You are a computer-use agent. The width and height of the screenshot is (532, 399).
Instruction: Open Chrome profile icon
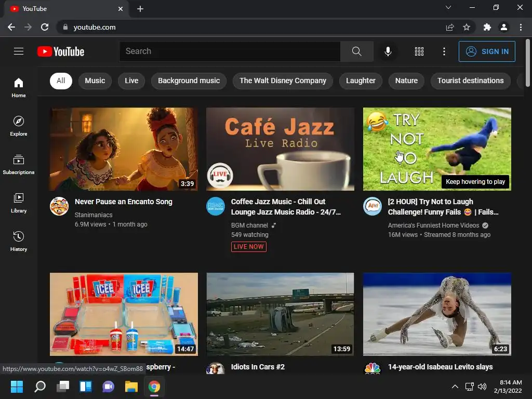tap(504, 27)
